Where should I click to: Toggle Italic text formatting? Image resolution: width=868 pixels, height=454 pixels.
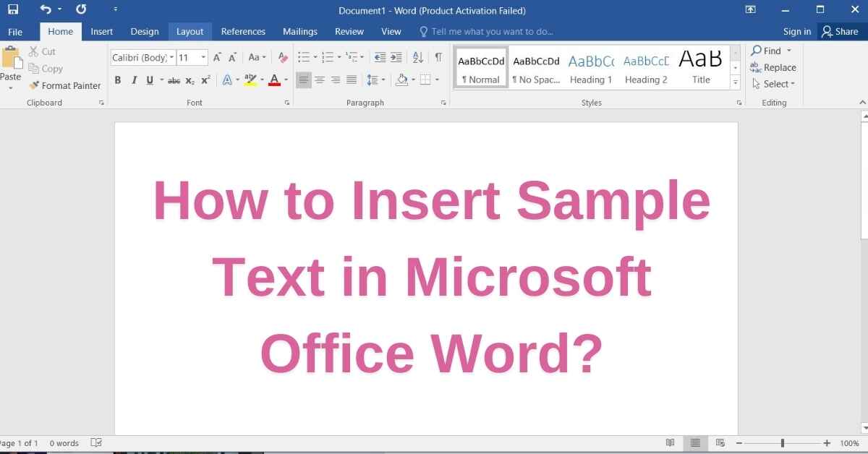pyautogui.click(x=134, y=80)
